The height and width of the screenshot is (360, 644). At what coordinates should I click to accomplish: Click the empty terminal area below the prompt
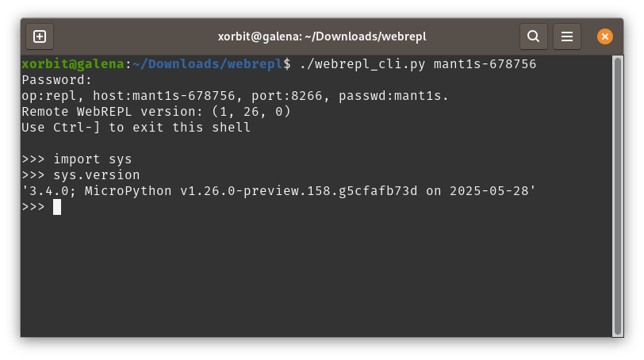(x=317, y=278)
